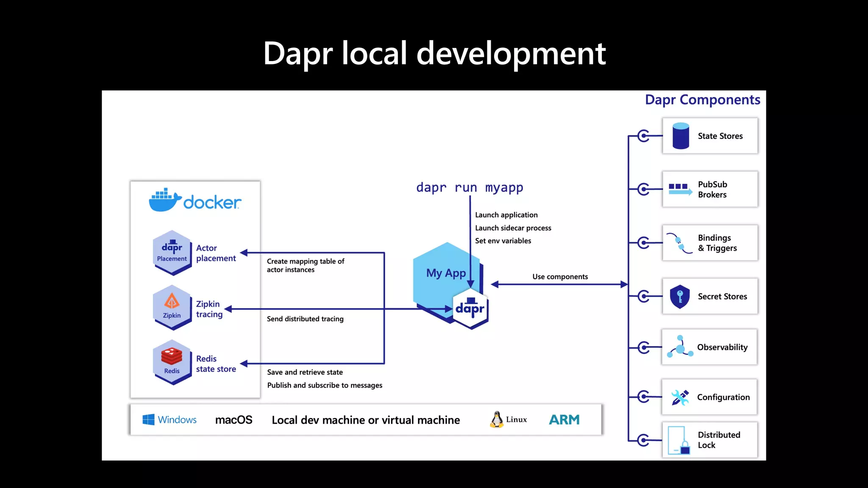Click the connector socket beside PubSub Brokers
The image size is (868, 488).
tap(643, 189)
